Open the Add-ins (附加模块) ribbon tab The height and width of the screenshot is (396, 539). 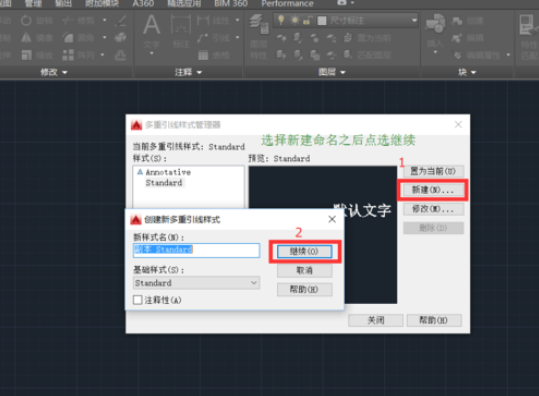[x=102, y=3]
